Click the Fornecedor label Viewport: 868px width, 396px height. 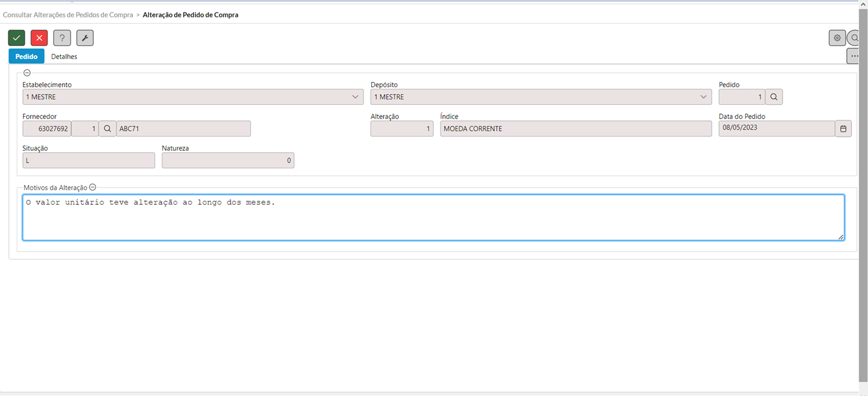tap(40, 116)
